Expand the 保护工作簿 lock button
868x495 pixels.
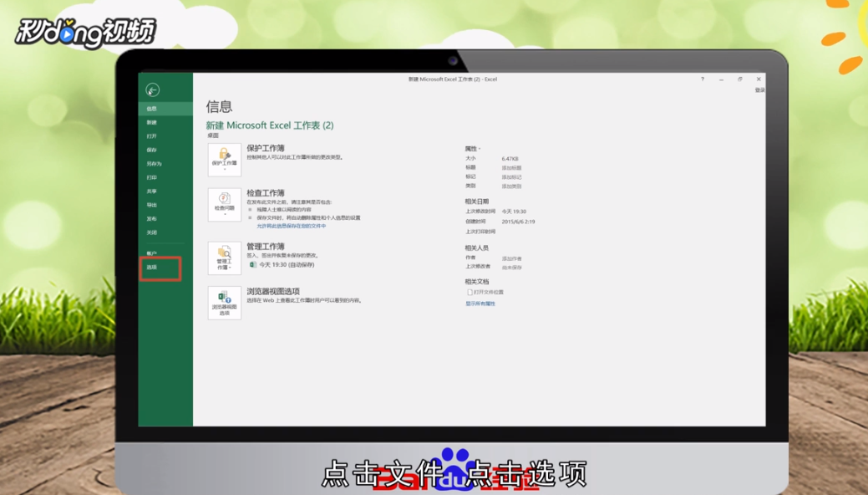click(224, 160)
